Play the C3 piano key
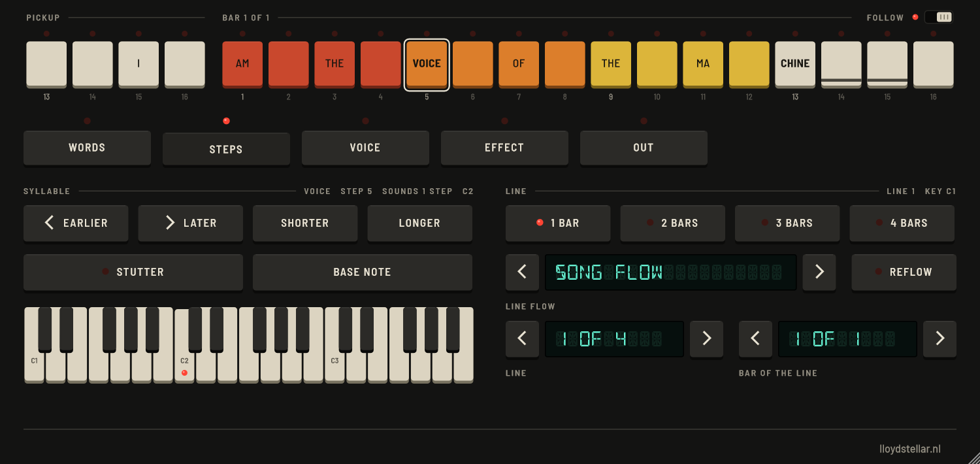This screenshot has height=464, width=980. [335, 367]
